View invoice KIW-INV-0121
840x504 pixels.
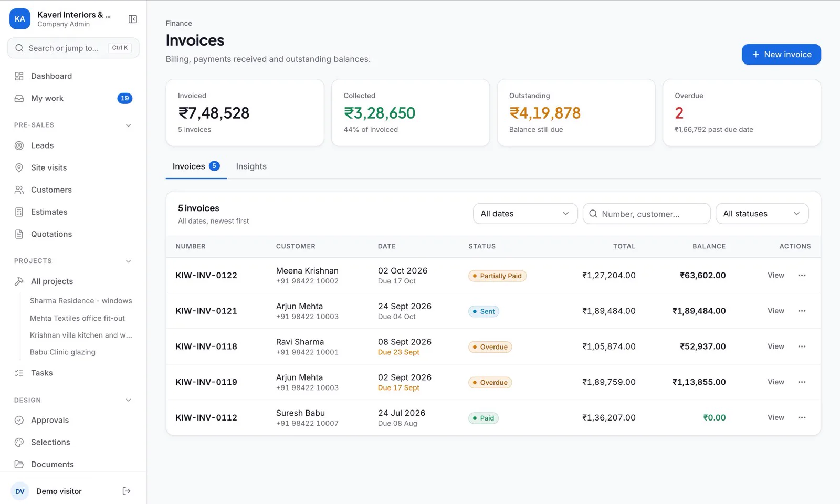coord(775,311)
